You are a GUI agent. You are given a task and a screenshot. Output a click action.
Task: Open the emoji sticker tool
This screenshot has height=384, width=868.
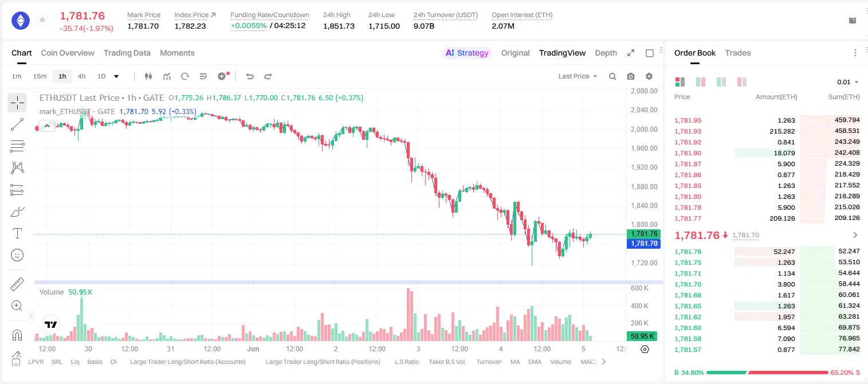(17, 255)
